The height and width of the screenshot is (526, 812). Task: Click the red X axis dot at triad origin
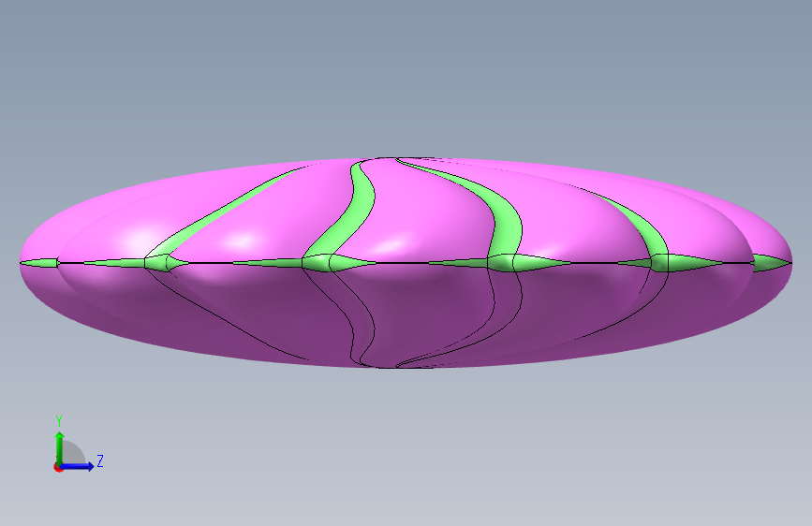tap(57, 467)
